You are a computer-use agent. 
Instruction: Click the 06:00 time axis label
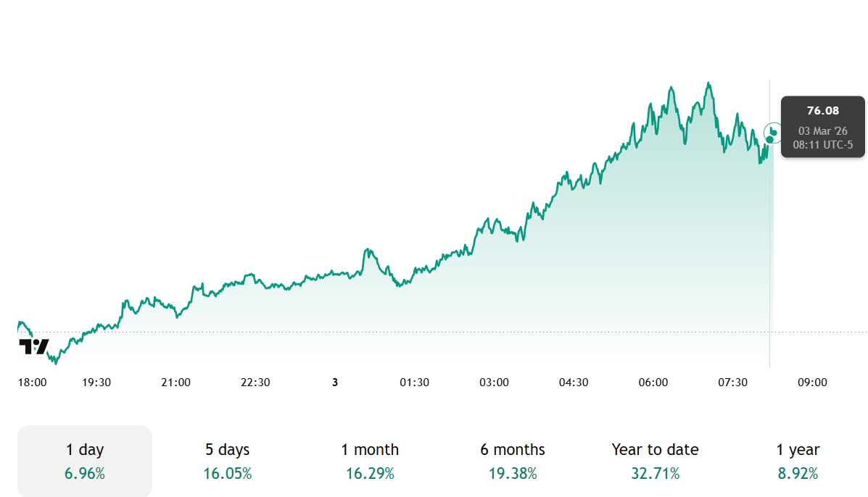click(653, 383)
